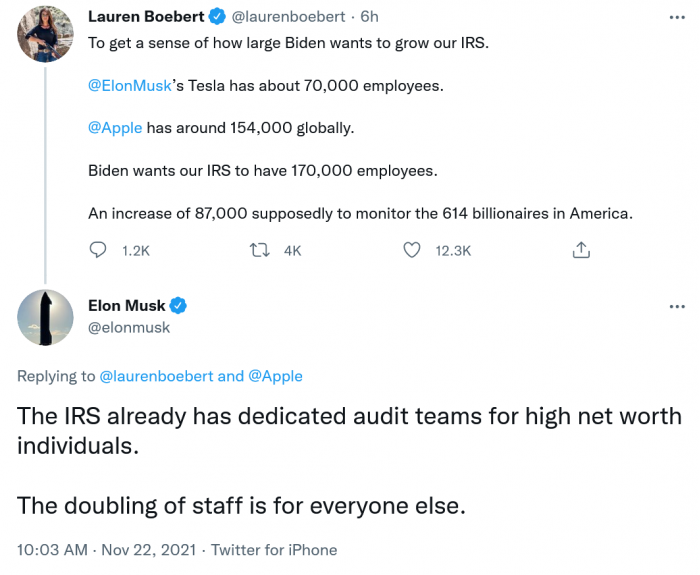Viewport: 700px width, 575px height.
Task: Click the share upload icon
Action: [x=581, y=251]
